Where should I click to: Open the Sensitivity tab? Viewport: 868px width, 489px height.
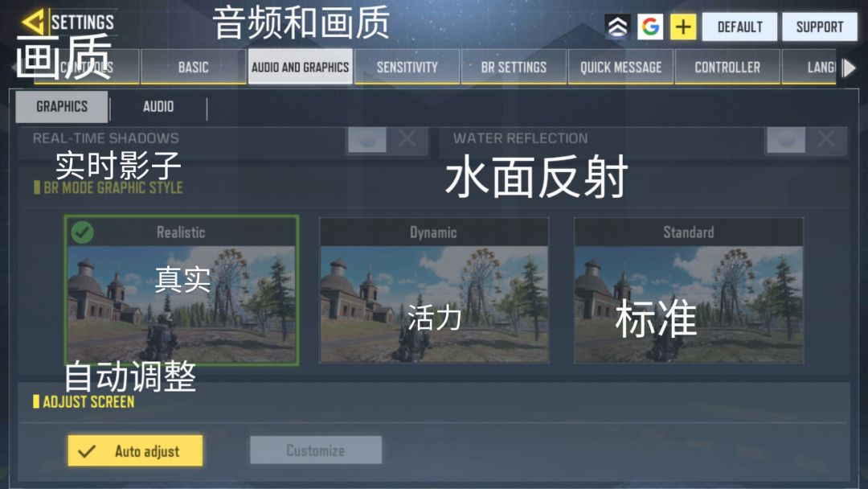[407, 67]
